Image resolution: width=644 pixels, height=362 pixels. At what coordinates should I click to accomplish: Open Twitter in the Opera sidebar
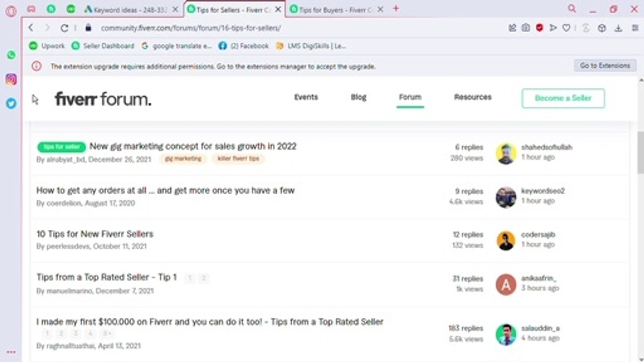11,104
